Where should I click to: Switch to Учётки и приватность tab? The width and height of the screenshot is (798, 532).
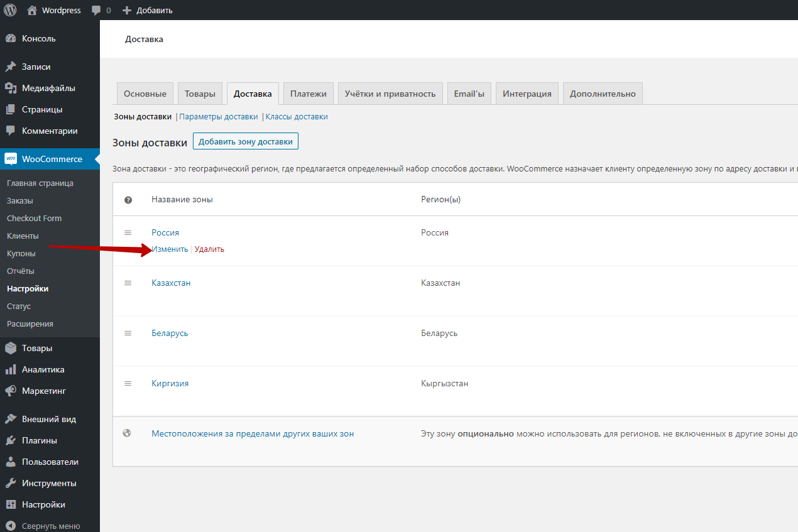pos(390,94)
